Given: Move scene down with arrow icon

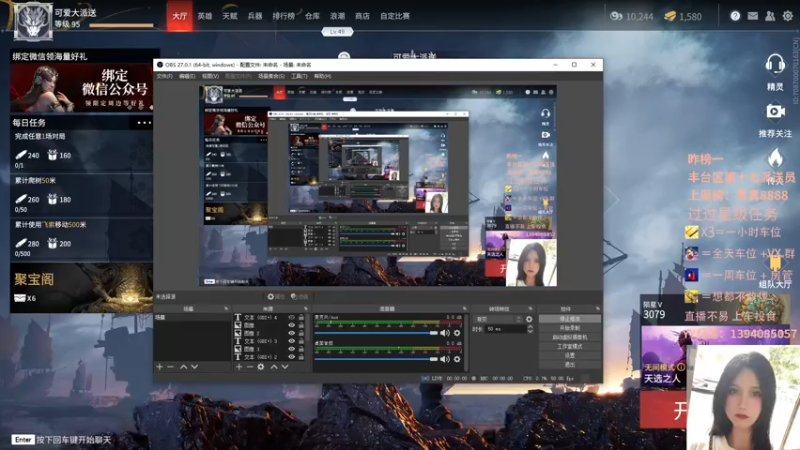Looking at the screenshot, I should (x=194, y=367).
